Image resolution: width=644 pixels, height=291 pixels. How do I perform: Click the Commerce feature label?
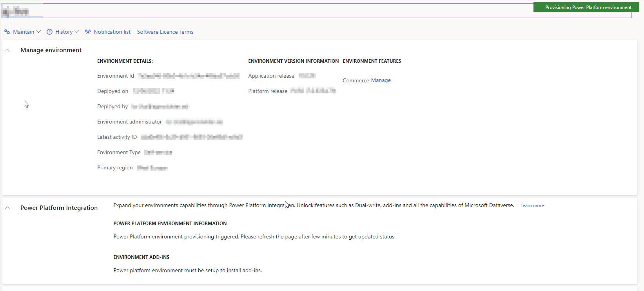[356, 80]
